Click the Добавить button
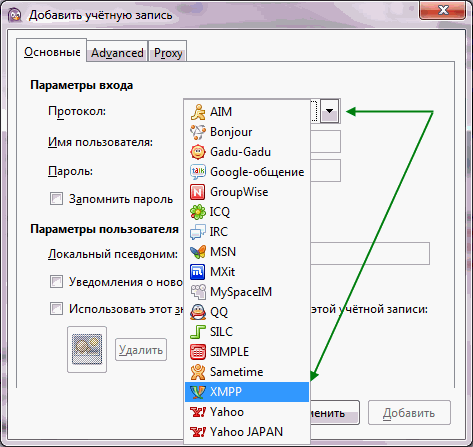Screen dimensions: 473x447 409,413
